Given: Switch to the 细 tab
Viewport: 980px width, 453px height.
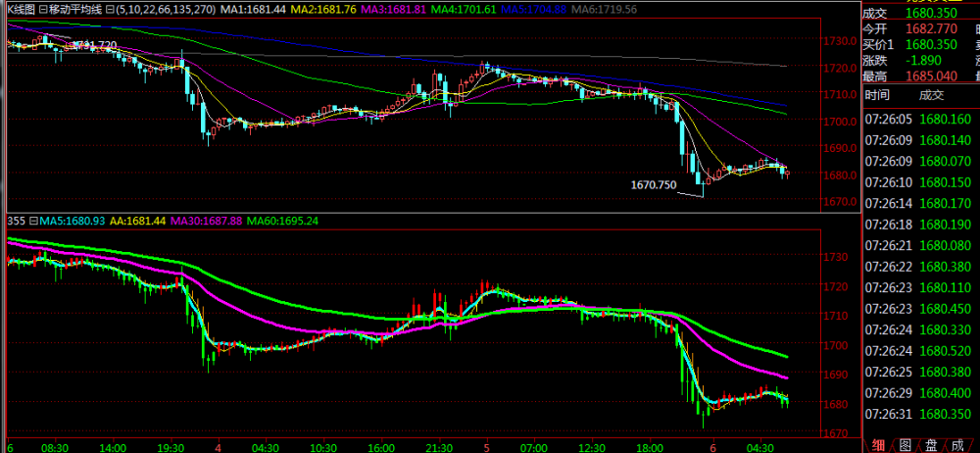Looking at the screenshot, I should click(x=877, y=445).
